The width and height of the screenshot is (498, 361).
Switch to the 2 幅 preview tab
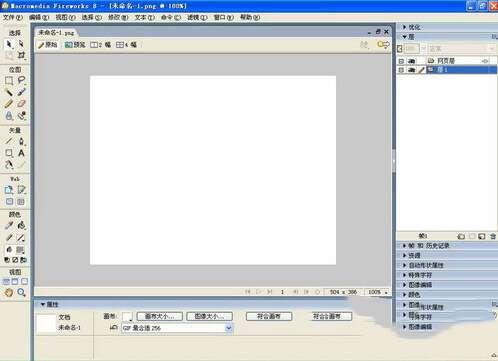tap(101, 45)
